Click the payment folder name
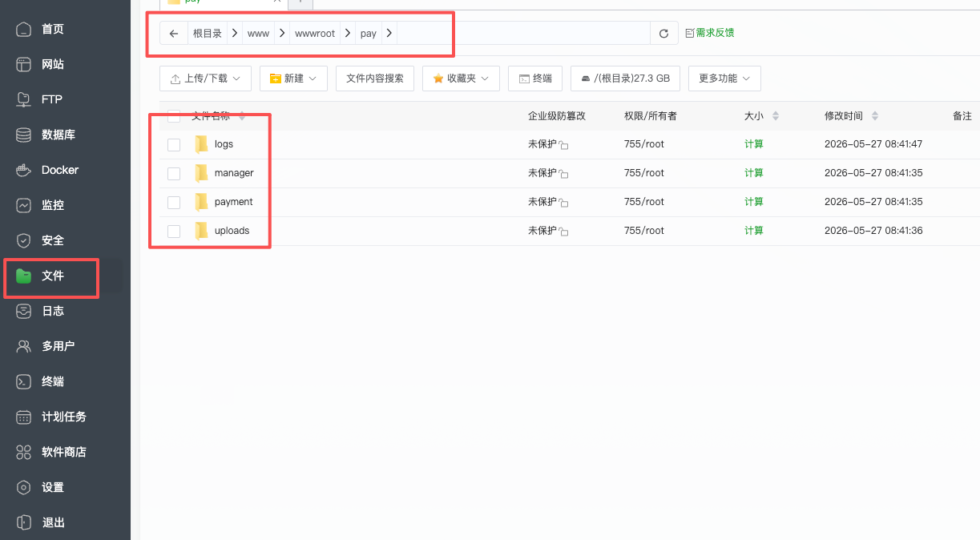The width and height of the screenshot is (980, 540). point(233,202)
